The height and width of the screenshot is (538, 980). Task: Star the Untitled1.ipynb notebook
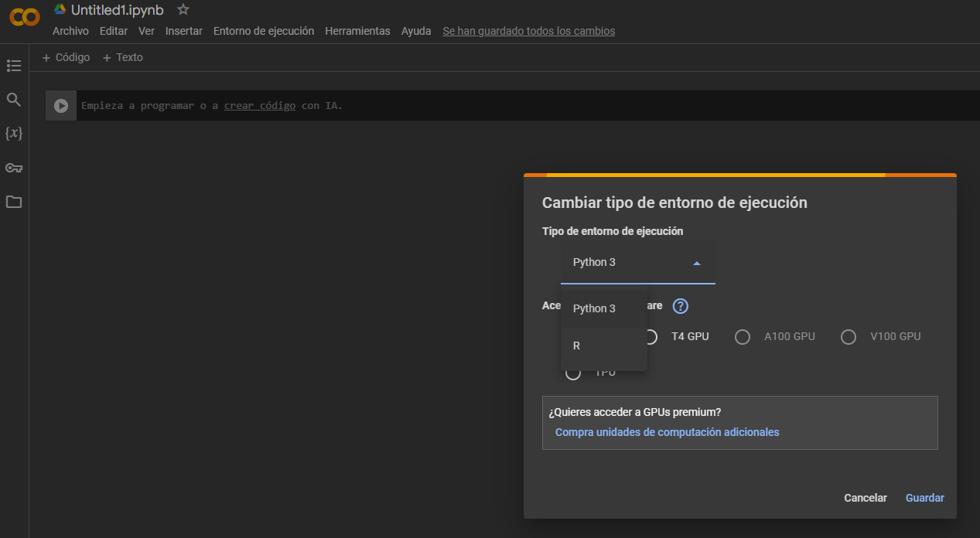pos(183,9)
